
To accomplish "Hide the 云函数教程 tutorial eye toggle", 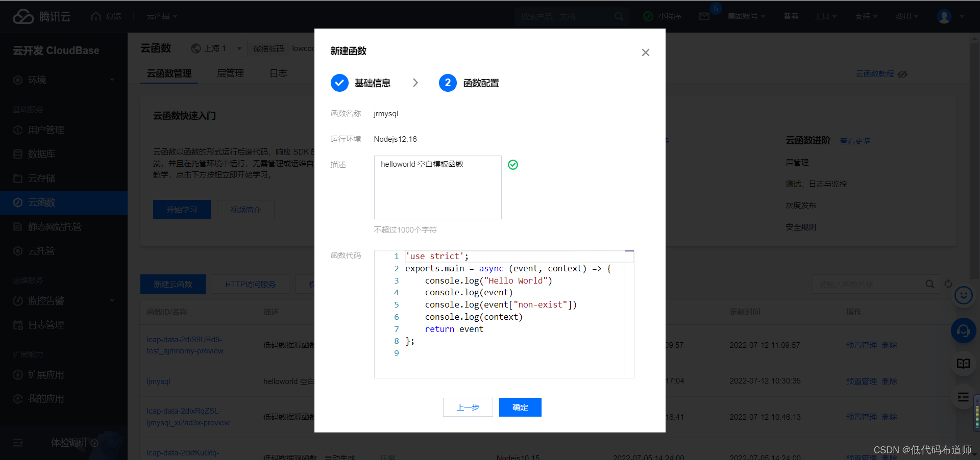I will click(902, 74).
